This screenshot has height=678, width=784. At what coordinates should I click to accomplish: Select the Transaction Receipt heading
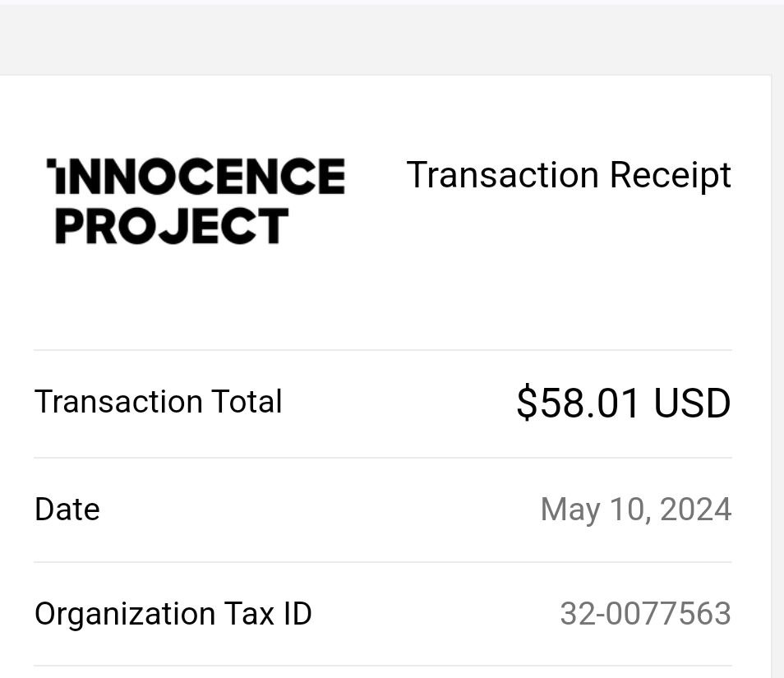pyautogui.click(x=569, y=176)
